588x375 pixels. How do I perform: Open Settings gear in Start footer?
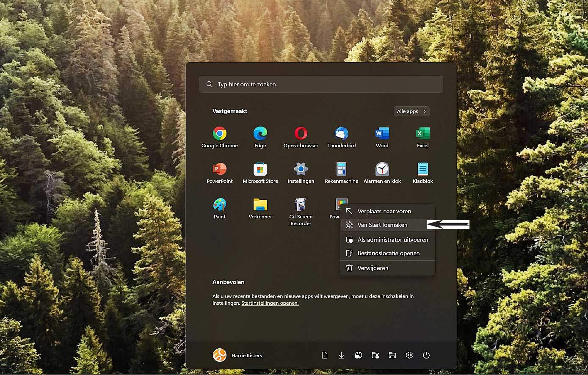tap(409, 355)
